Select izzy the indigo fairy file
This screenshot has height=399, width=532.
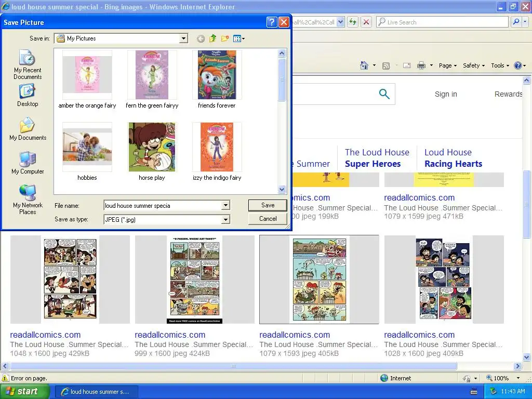tap(217, 152)
